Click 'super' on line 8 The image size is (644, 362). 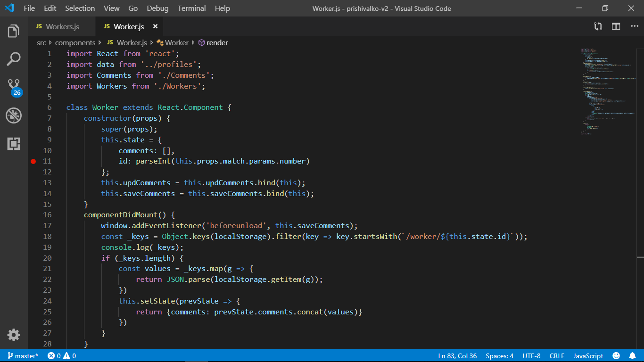(x=112, y=129)
